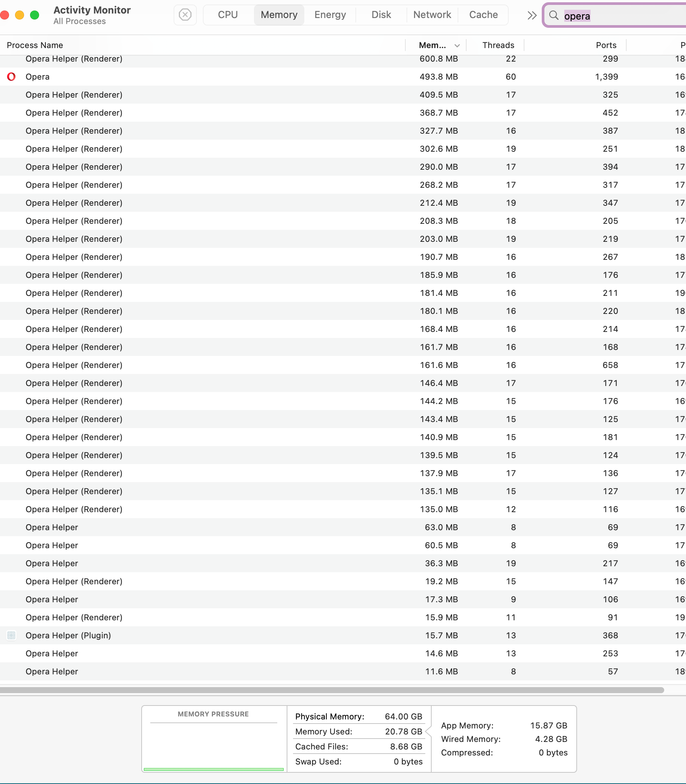
Task: Select Opera Helper using 36.3 MB
Action: (x=343, y=563)
